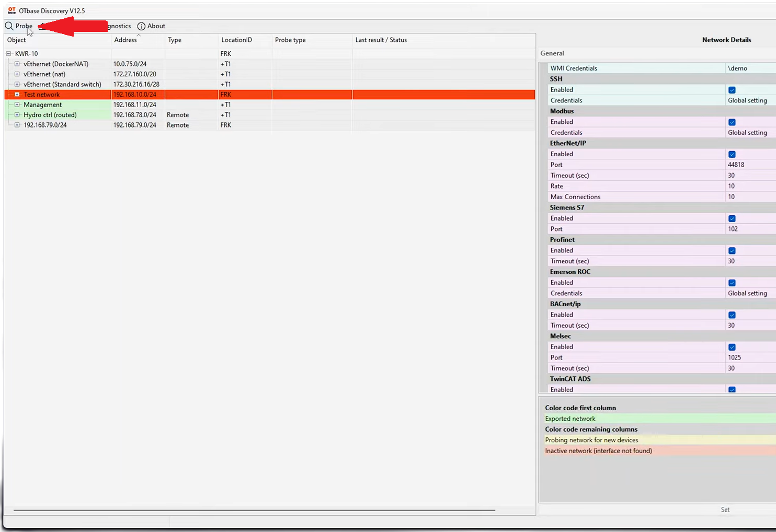Screen dimensions: 776x532
Task: Edit the WMI Credentials value \demo
Action: click(x=751, y=68)
